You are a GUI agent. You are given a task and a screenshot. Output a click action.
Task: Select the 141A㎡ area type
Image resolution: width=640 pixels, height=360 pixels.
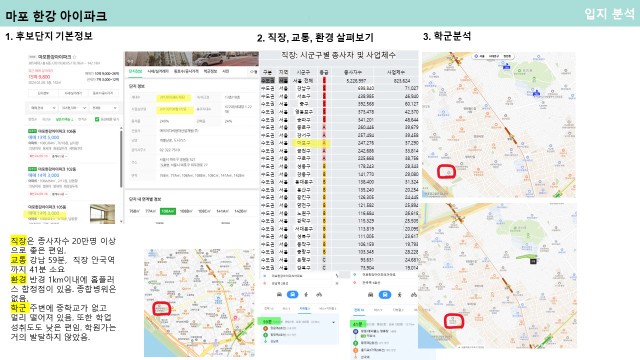pyautogui.click(x=222, y=211)
